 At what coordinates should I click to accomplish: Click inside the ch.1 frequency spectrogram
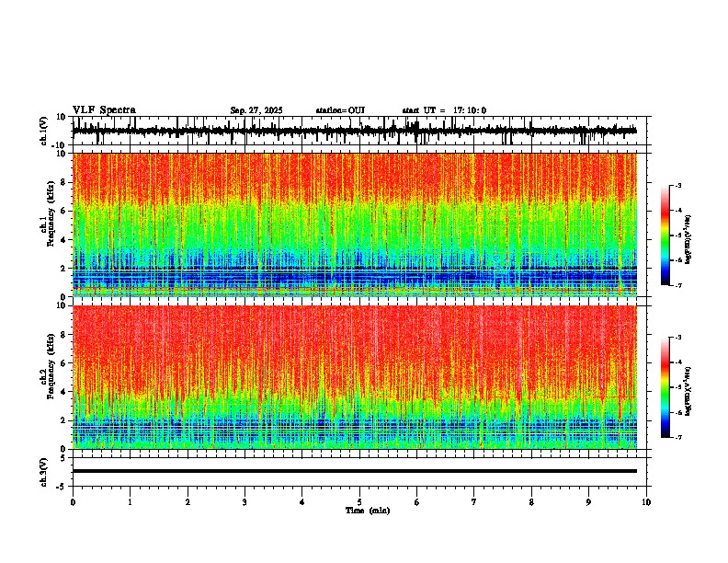(355, 224)
